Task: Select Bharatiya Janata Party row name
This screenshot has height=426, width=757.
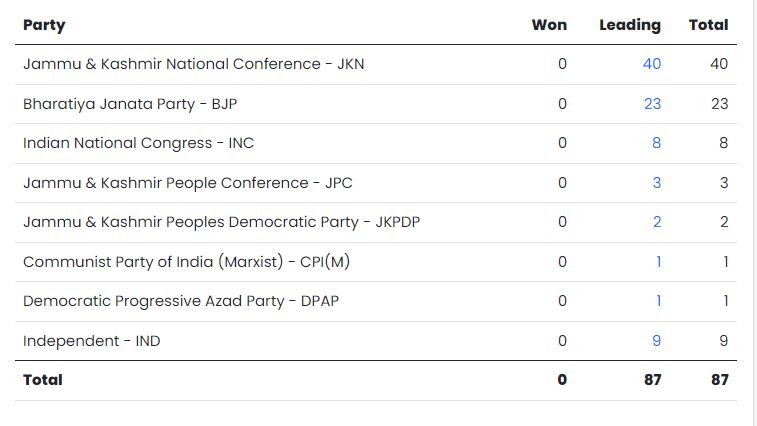Action: pyautogui.click(x=130, y=104)
